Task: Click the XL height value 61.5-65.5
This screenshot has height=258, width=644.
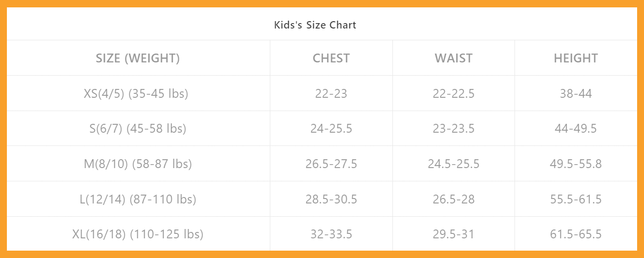Action: (576, 234)
